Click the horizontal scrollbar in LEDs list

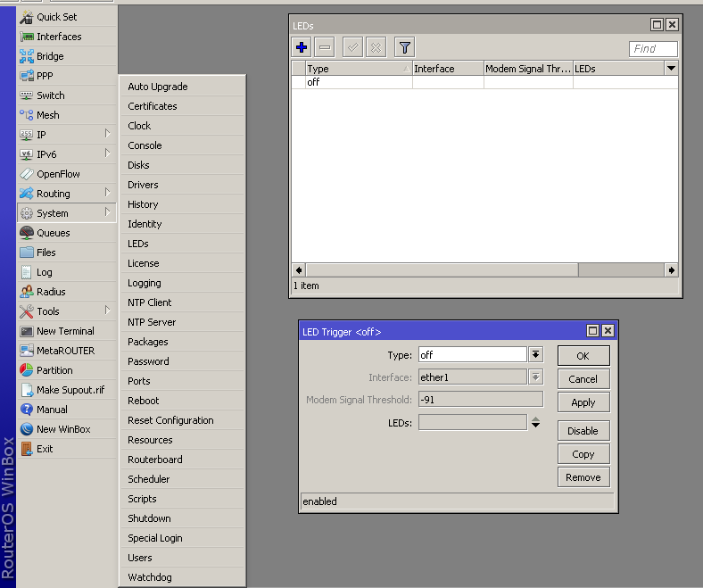[x=442, y=269]
